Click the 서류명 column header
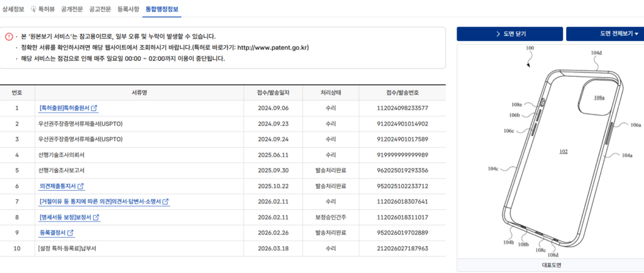Viewport: 644px width, 273px height. pyautogui.click(x=139, y=92)
